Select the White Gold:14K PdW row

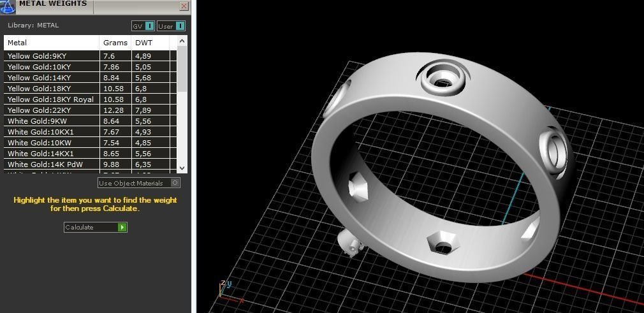point(91,164)
